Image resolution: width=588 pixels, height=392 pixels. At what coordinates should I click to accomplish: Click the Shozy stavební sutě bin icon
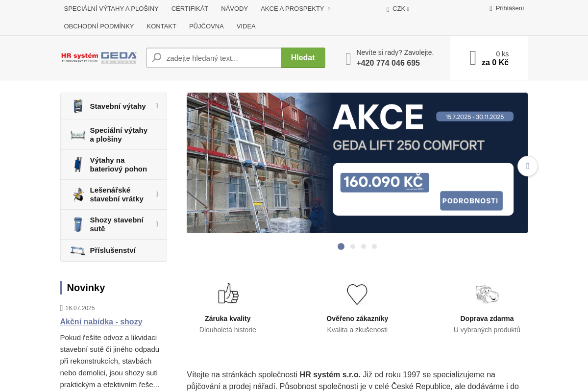78,224
